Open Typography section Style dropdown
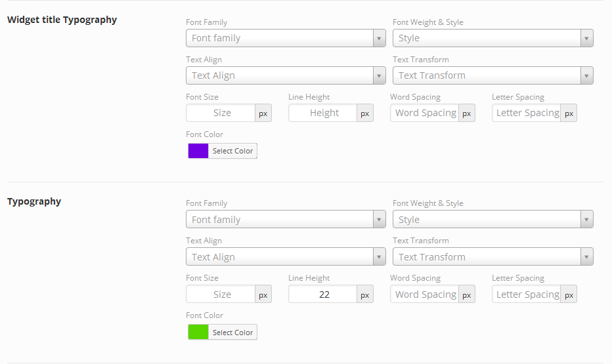The image size is (612, 364). point(493,220)
